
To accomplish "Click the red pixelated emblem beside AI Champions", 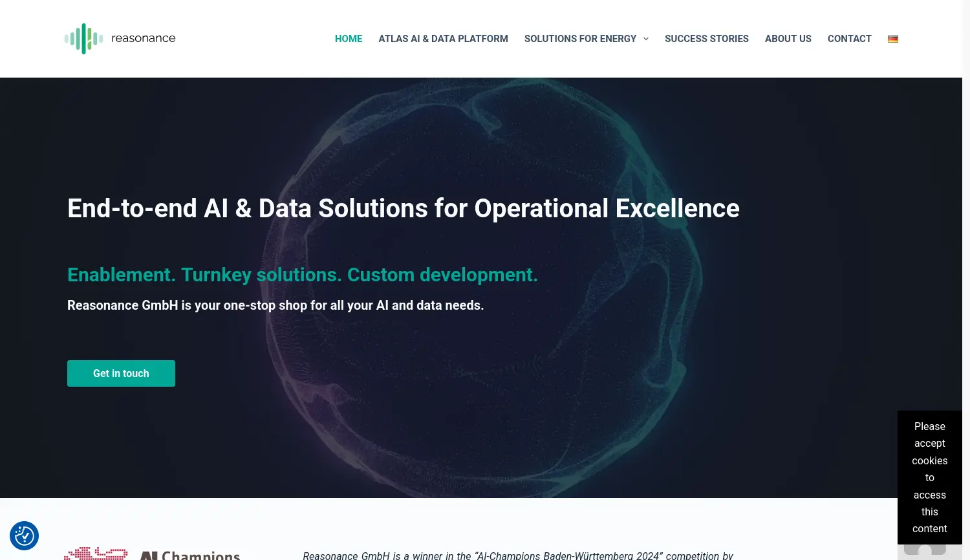I will (95, 553).
